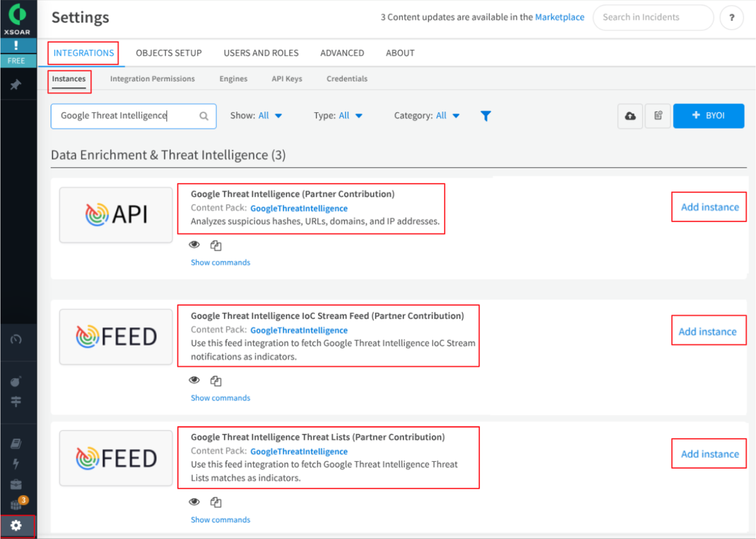The image size is (756, 539).
Task: Show commands for Threat Lists integration
Action: point(221,520)
